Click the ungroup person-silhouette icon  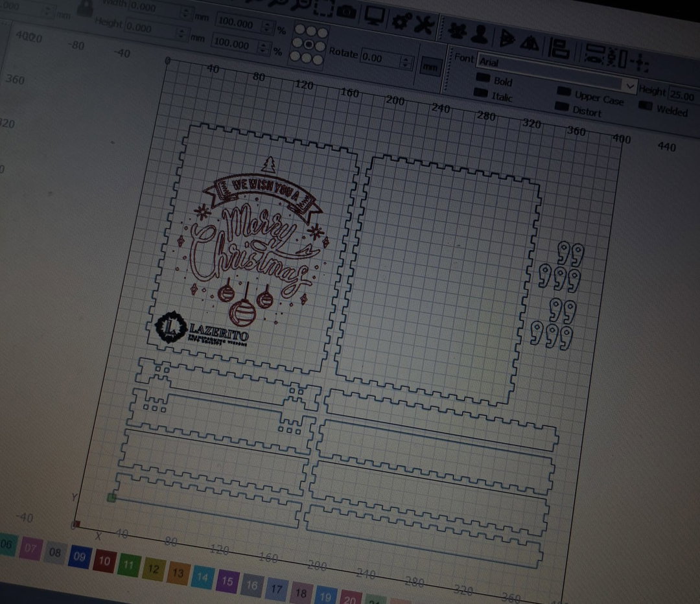point(480,34)
